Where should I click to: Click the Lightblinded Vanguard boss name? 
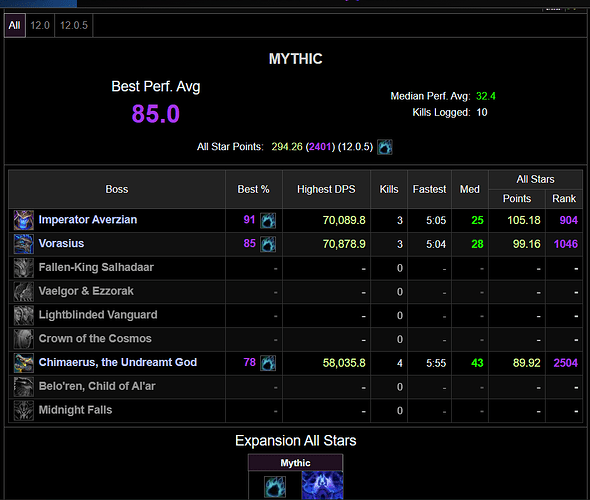point(98,315)
